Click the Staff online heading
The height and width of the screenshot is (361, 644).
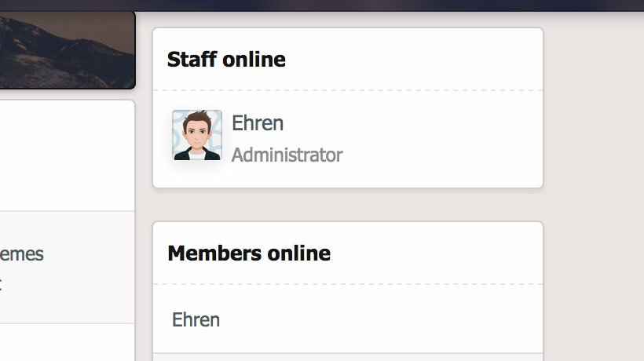226,60
